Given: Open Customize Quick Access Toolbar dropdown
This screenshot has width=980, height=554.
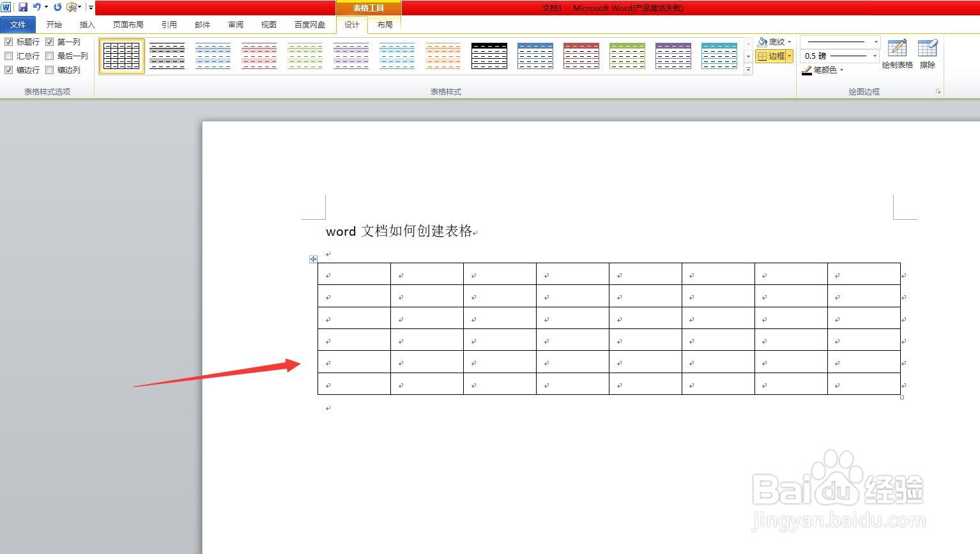Looking at the screenshot, I should 91,8.
